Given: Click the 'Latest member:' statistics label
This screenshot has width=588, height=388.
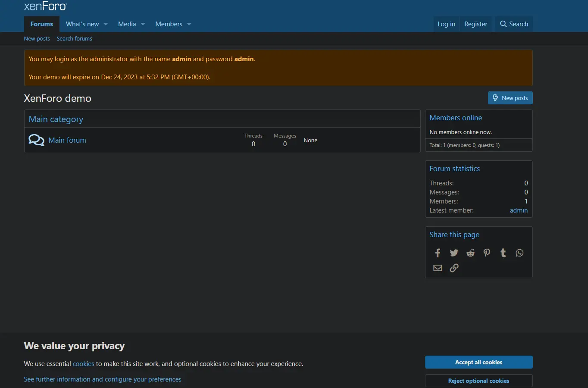Looking at the screenshot, I should click(451, 210).
